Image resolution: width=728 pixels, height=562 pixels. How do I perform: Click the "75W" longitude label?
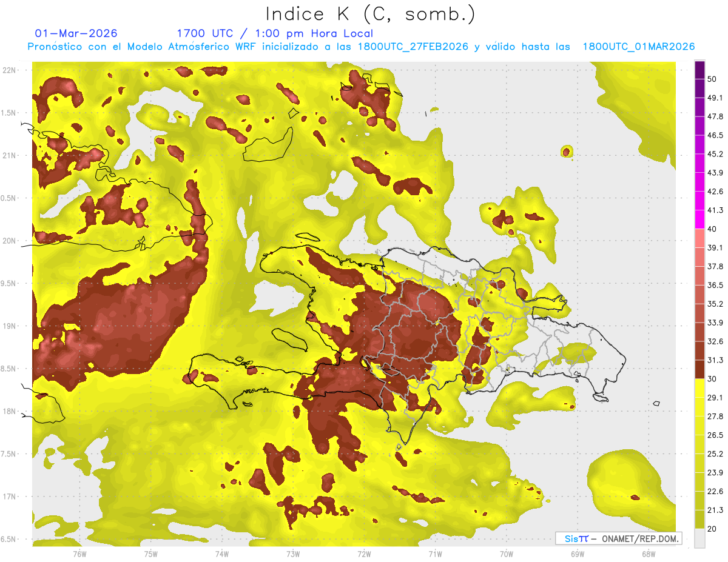(x=151, y=554)
